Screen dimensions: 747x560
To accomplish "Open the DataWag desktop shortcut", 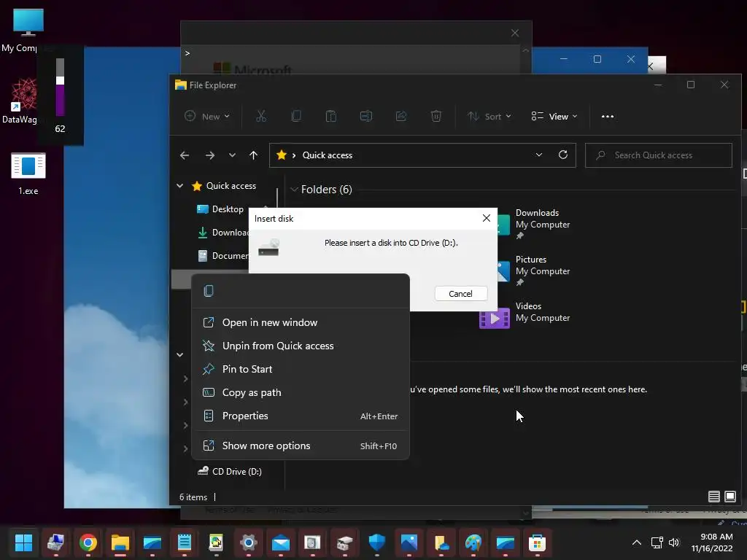I will click(x=21, y=101).
